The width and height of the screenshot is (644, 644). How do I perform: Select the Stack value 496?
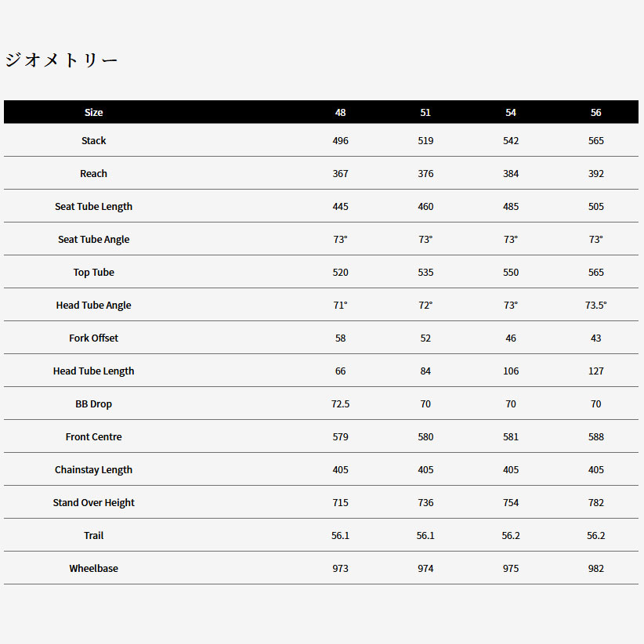click(x=340, y=141)
